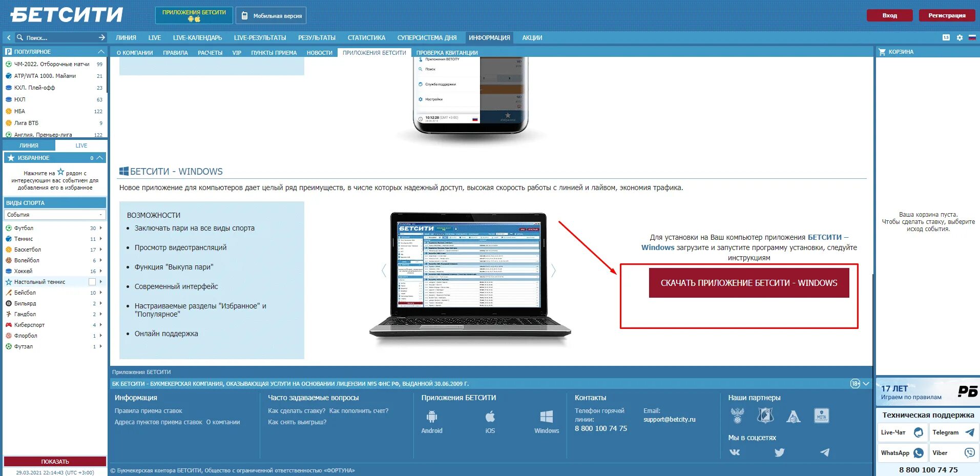
Task: Open ПУНКТЫ ПРИЕМА tab
Action: [274, 53]
